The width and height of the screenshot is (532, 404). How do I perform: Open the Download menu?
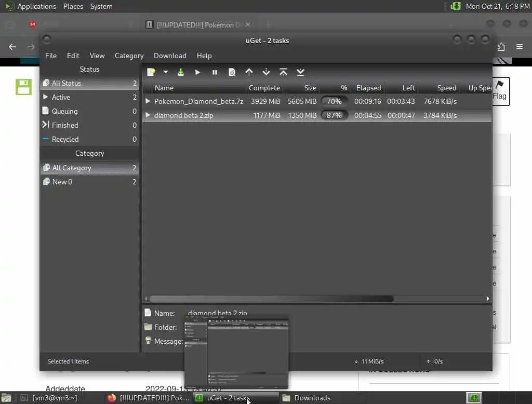click(x=170, y=56)
